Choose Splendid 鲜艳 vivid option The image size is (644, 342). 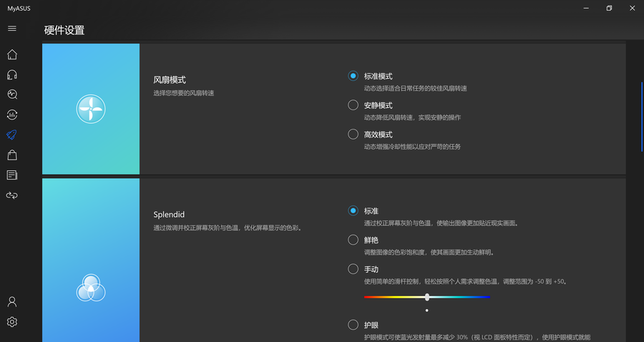coord(353,240)
